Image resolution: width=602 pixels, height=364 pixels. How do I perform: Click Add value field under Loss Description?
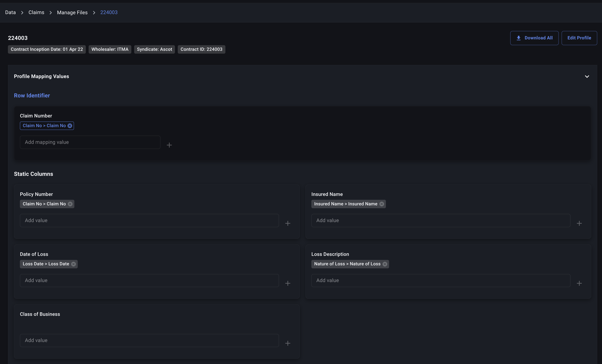[440, 280]
